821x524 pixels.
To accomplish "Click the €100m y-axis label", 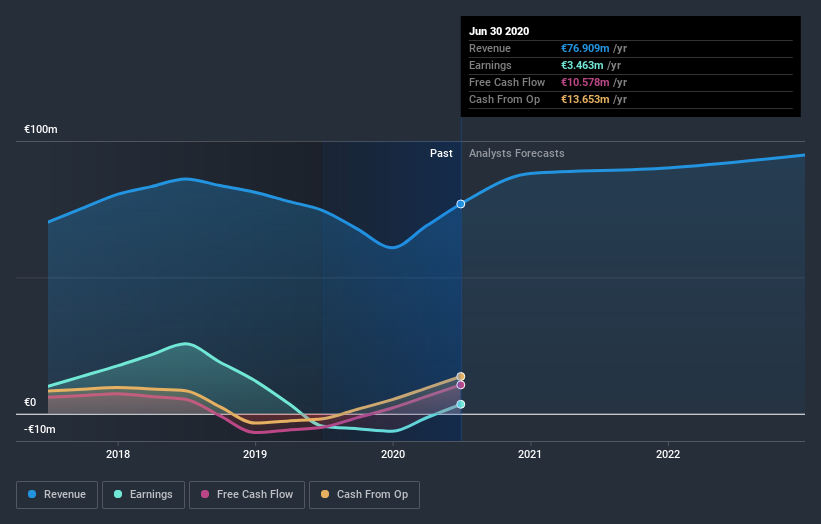I will tap(41, 129).
